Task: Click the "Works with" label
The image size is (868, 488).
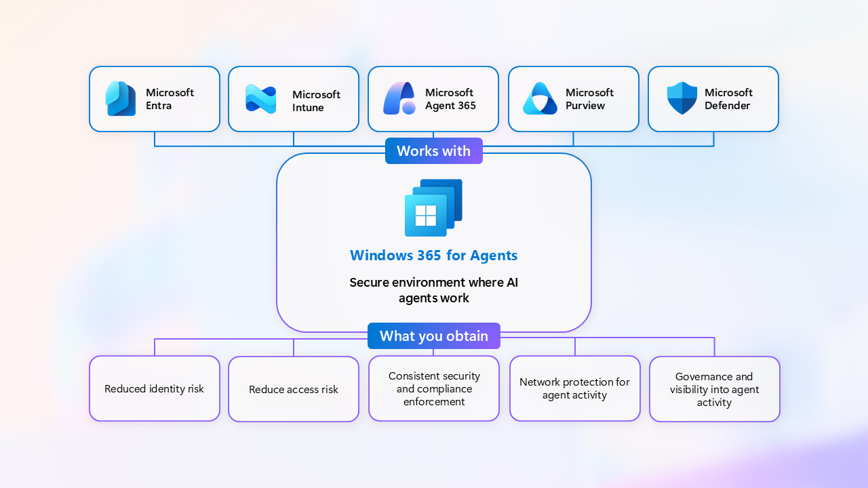Action: click(434, 151)
